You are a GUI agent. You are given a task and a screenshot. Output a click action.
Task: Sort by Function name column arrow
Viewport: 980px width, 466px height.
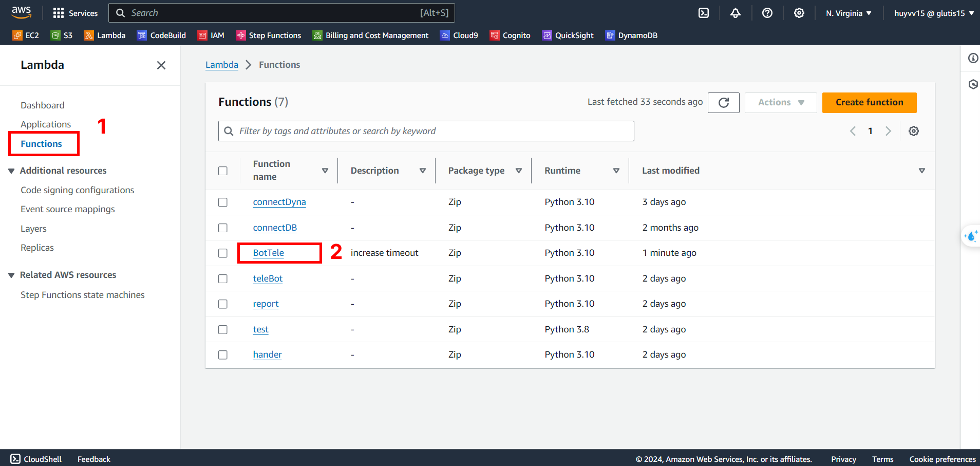tap(325, 171)
